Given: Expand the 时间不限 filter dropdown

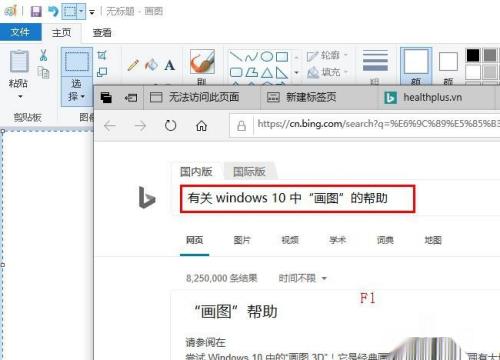Looking at the screenshot, I should pos(303,278).
